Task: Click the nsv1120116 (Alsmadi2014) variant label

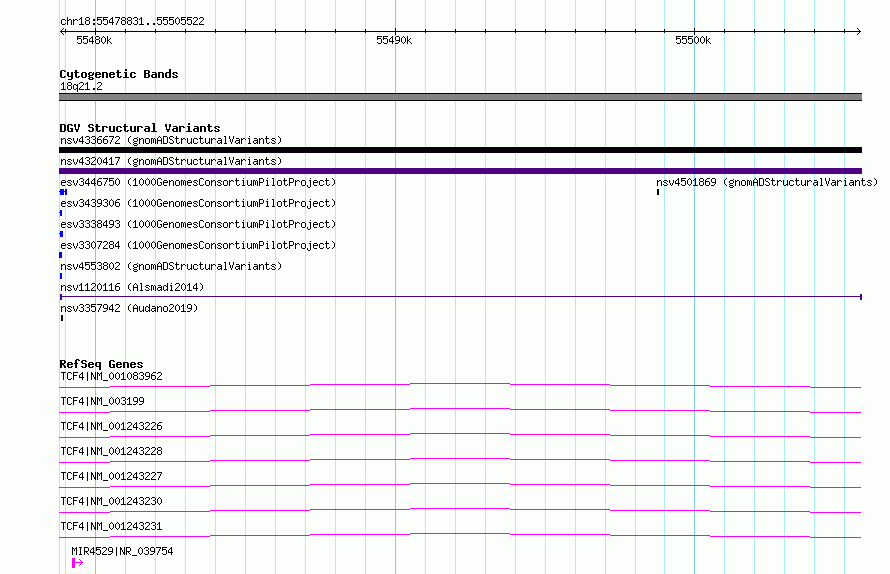Action: tap(132, 287)
